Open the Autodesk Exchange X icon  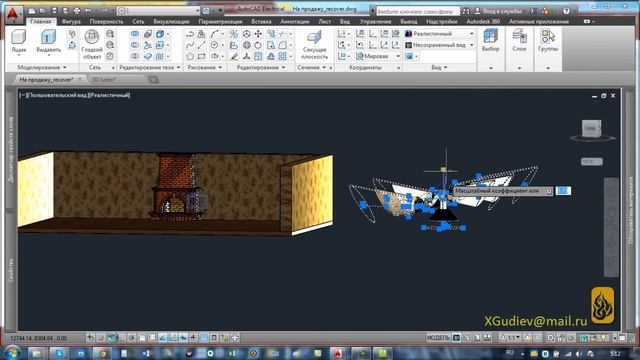tap(533, 11)
